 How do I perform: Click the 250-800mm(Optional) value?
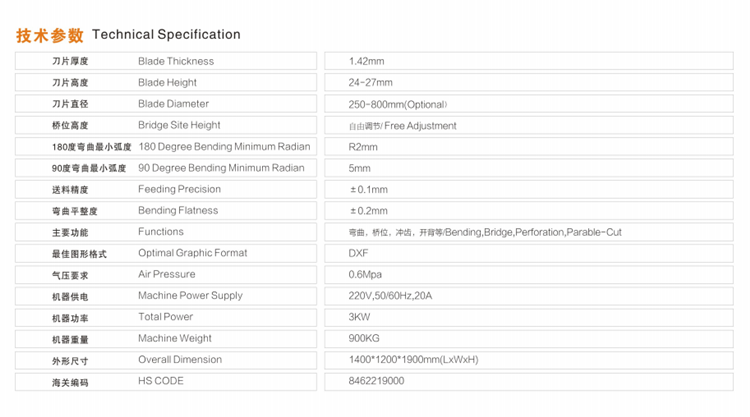click(x=398, y=104)
